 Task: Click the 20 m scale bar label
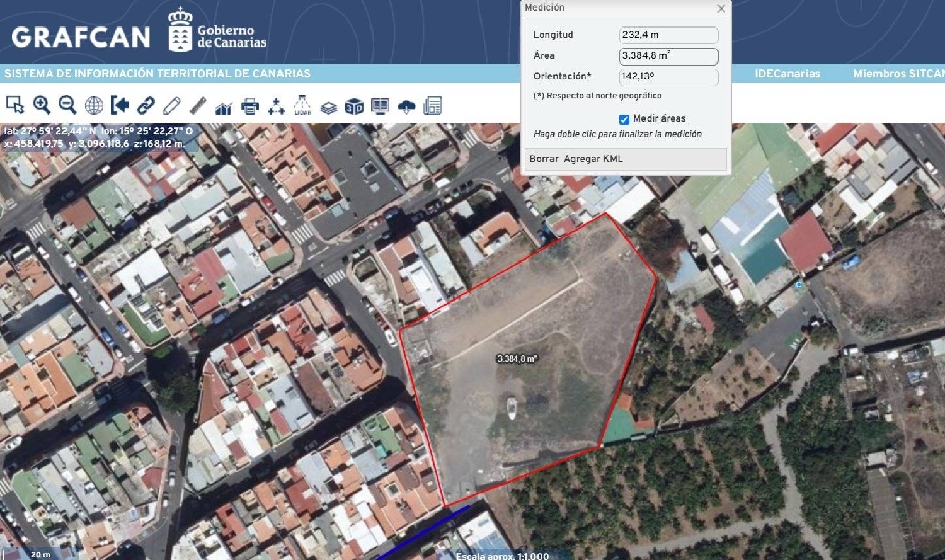(x=40, y=555)
